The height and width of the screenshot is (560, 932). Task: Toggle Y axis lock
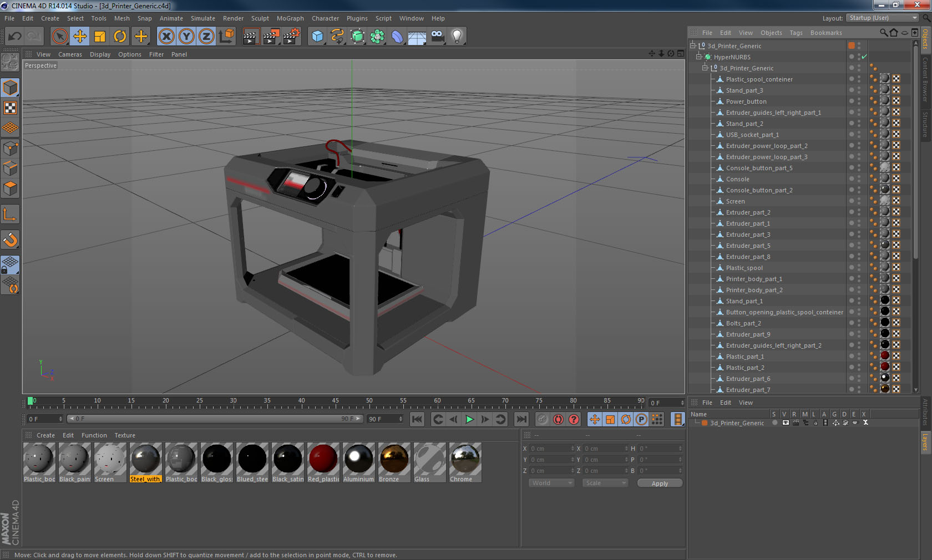186,37
